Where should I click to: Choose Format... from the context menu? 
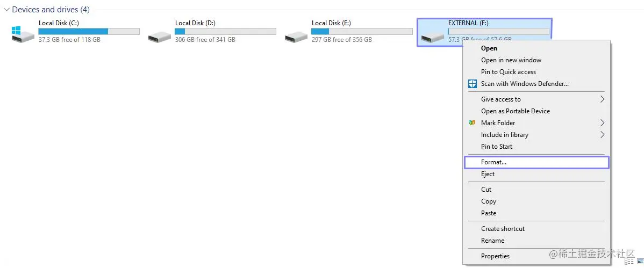536,162
